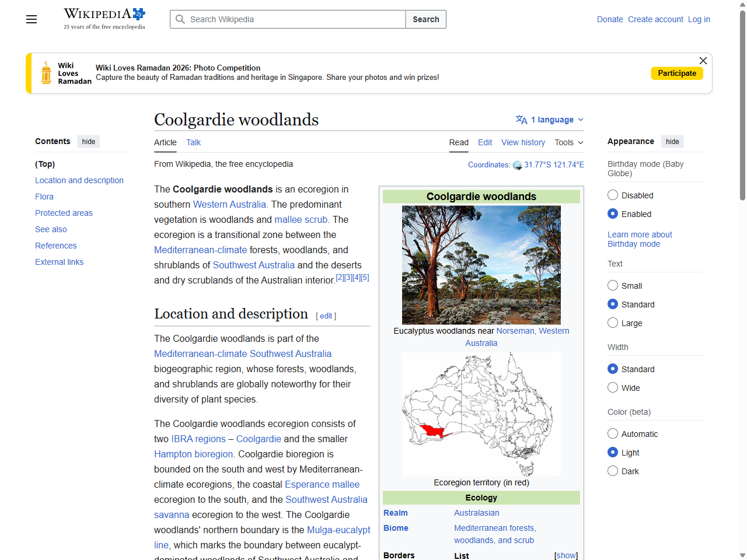Switch to the Talk tab
The height and width of the screenshot is (560, 747).
193,142
